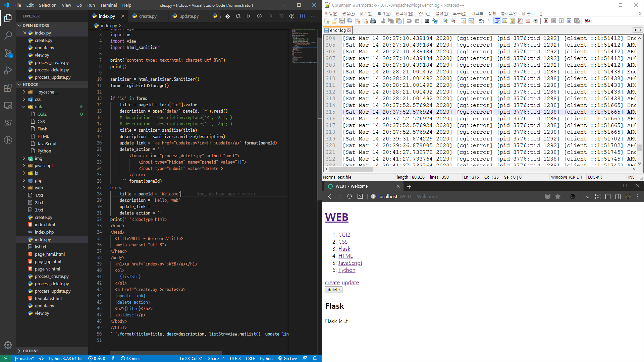Click Notepad++ horizontal scrollbar thumb

coord(351,169)
